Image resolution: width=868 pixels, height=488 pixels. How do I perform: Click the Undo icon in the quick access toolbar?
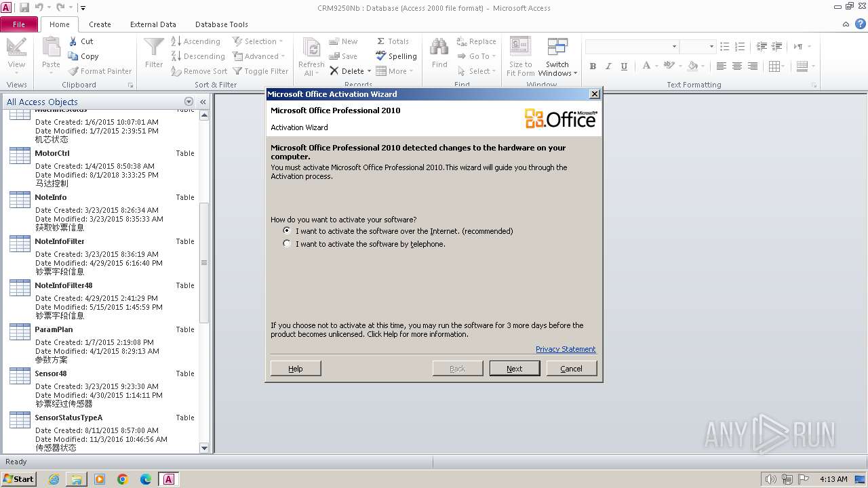click(x=39, y=7)
